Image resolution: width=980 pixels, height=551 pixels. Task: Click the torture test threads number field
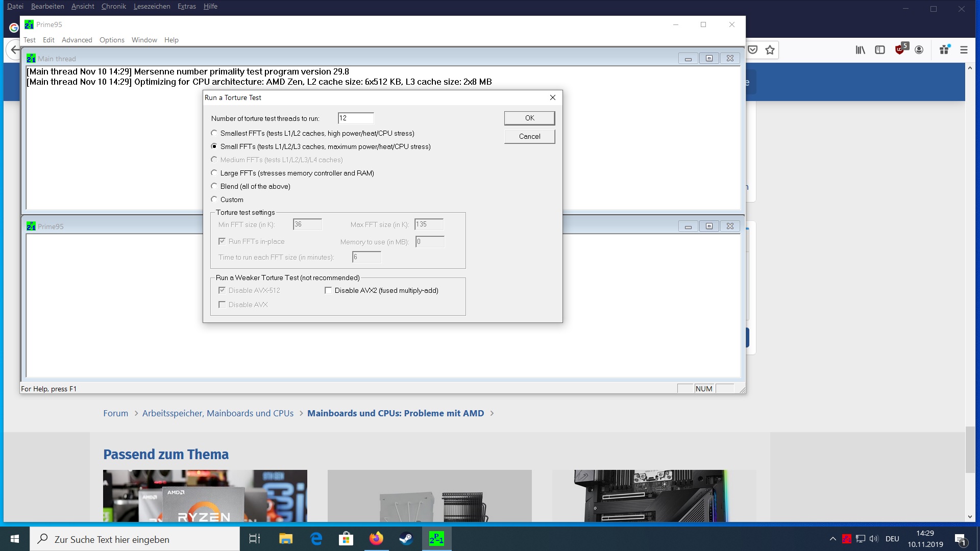(x=356, y=118)
